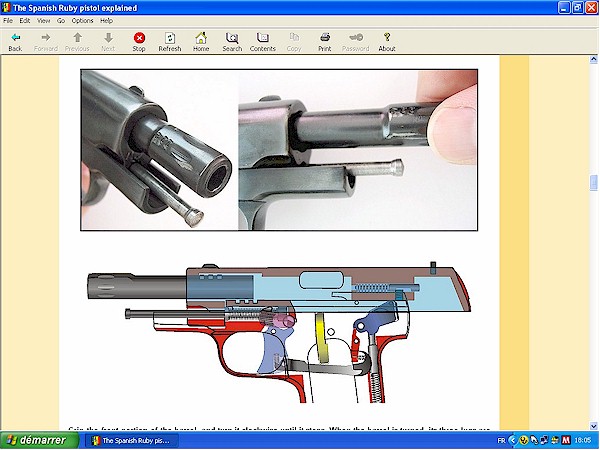Open the File menu

(8, 21)
